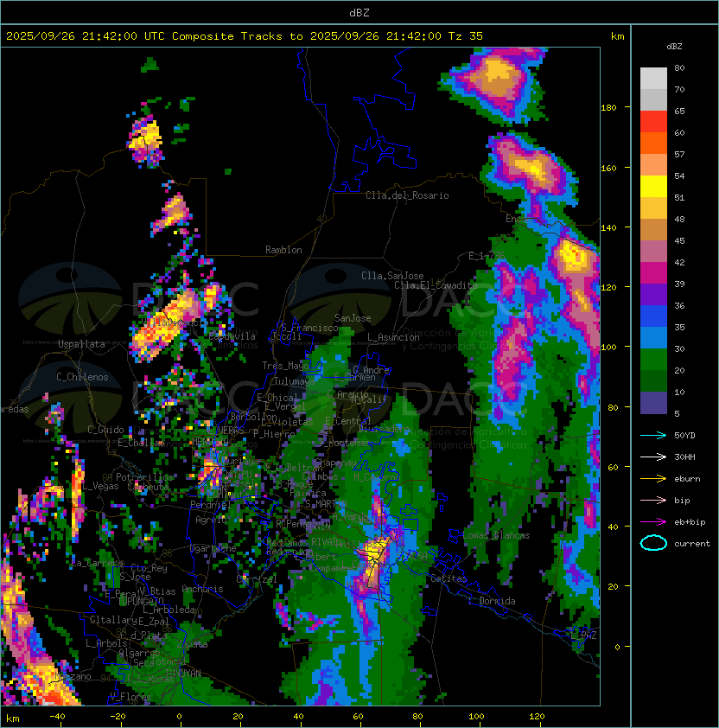The image size is (719, 728).
Task: Click the 'TUPUNGATO' map label
Action: [141, 601]
